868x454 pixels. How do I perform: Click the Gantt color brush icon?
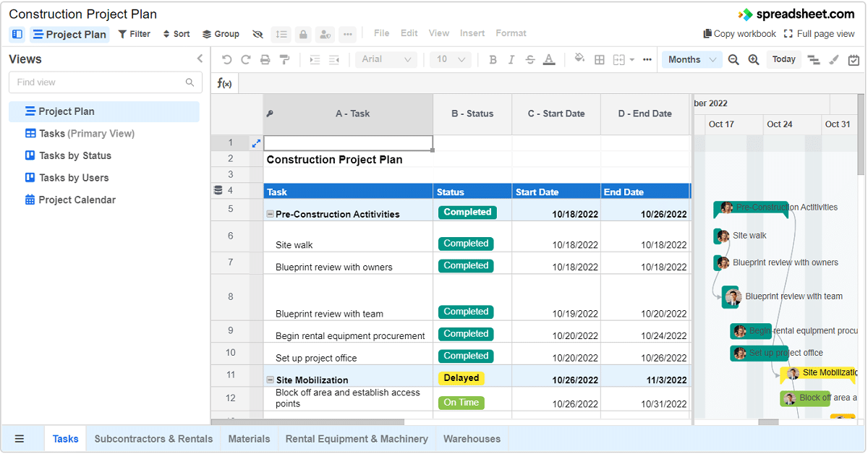[834, 59]
